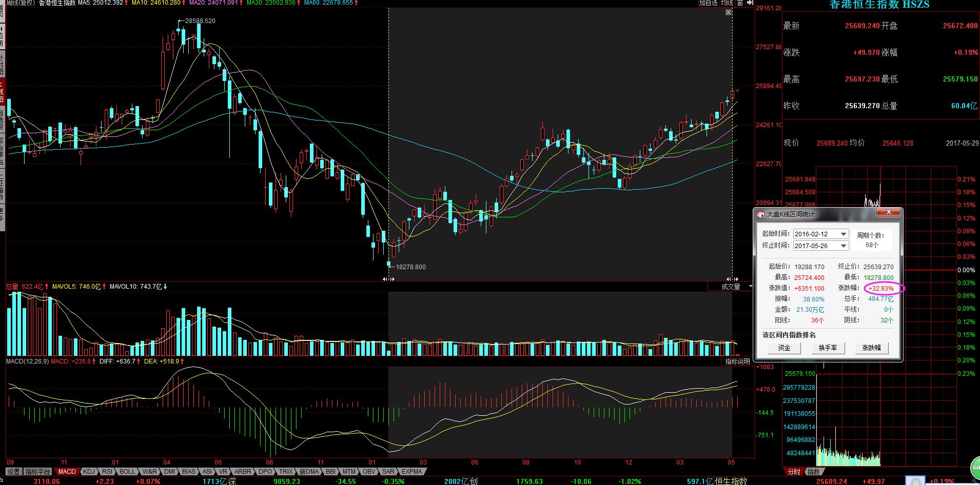Viewport: 980px width, 485px height.
Task: Click the 18278.800 low price label
Action: click(x=410, y=267)
